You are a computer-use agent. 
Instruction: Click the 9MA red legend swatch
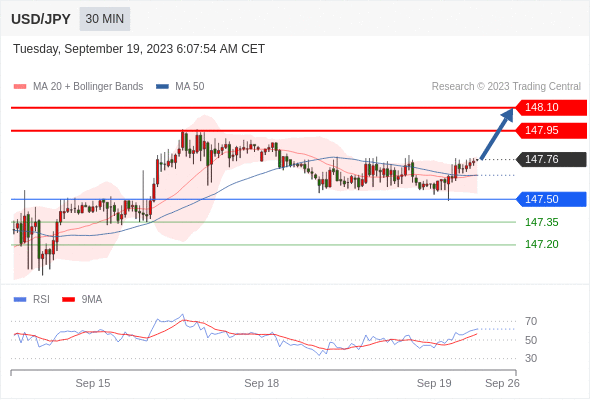click(68, 300)
